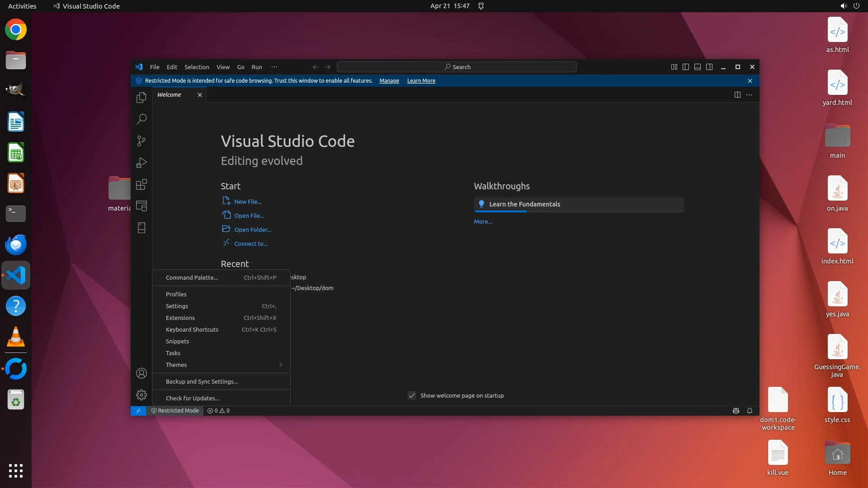Click the Open Folder... link
Image resolution: width=868 pixels, height=488 pixels.
coord(253,230)
